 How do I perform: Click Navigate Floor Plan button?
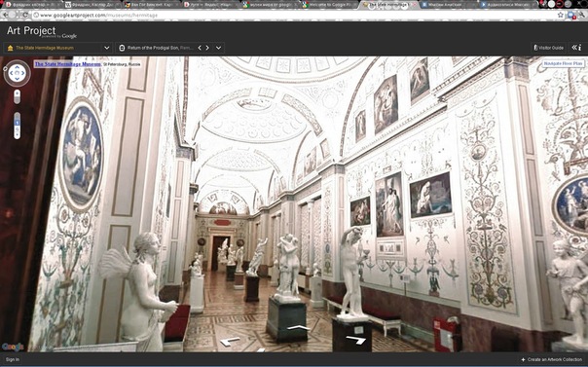563,63
